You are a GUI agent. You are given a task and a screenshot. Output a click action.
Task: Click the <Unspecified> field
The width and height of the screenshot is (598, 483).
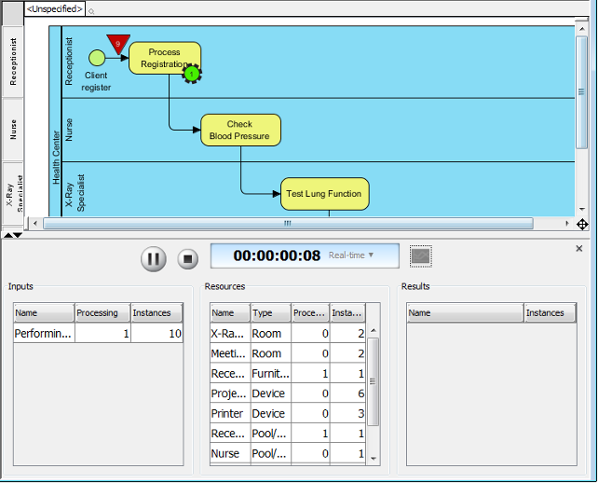[x=55, y=9]
